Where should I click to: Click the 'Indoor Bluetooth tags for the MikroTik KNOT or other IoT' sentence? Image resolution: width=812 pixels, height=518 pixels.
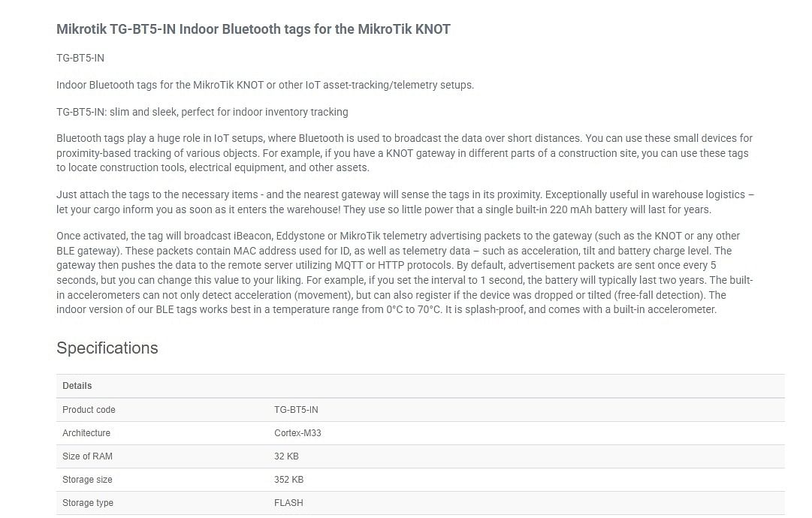pyautogui.click(x=265, y=85)
